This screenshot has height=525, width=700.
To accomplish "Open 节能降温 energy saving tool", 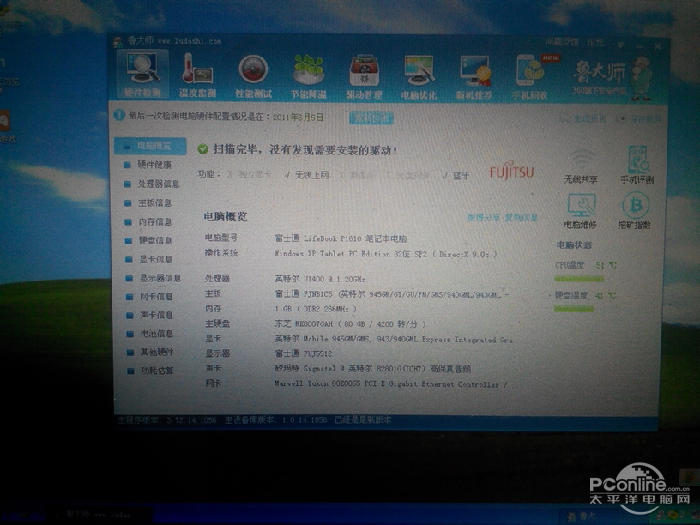I will point(308,76).
